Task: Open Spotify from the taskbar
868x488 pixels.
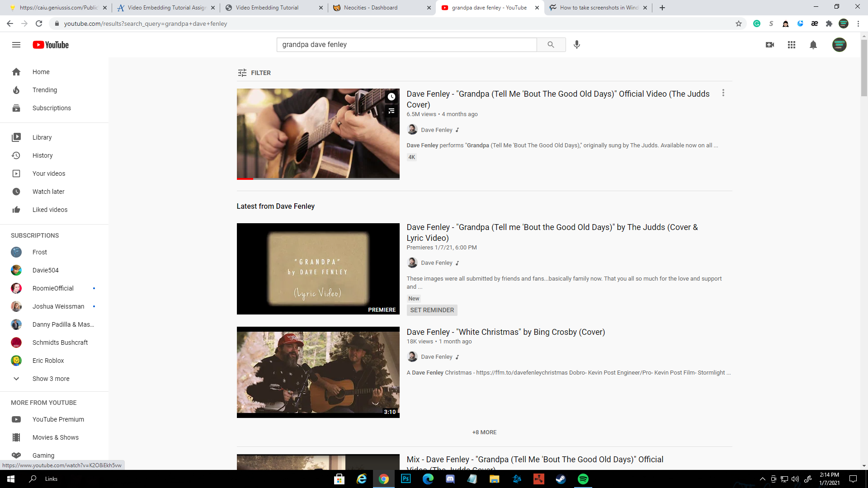Action: coord(583,479)
